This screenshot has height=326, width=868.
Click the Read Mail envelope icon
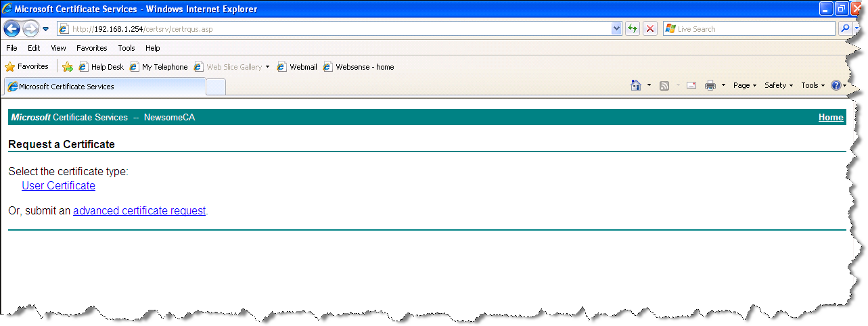pyautogui.click(x=691, y=85)
